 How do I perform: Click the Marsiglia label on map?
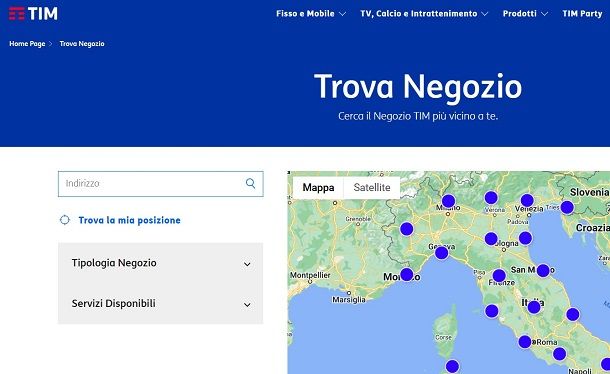[349, 299]
